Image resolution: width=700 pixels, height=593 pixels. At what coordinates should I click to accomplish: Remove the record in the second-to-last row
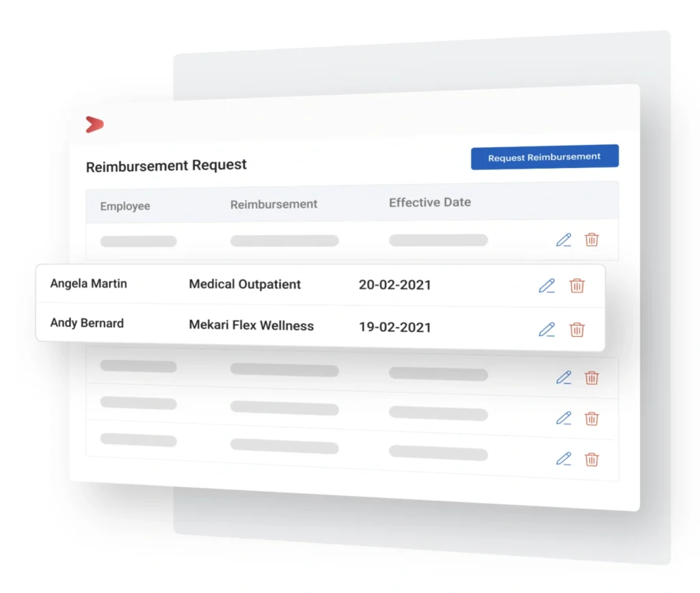pos(592,419)
